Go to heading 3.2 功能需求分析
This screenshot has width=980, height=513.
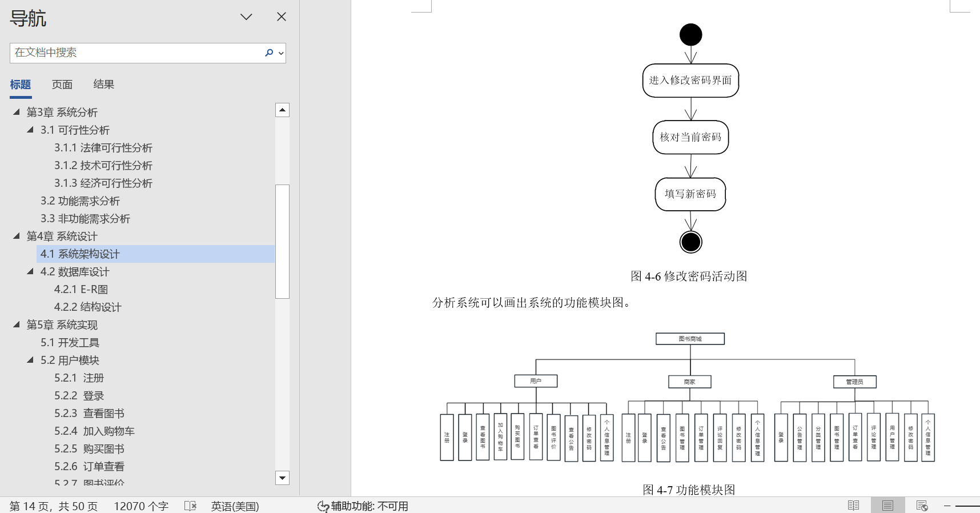[x=81, y=201]
